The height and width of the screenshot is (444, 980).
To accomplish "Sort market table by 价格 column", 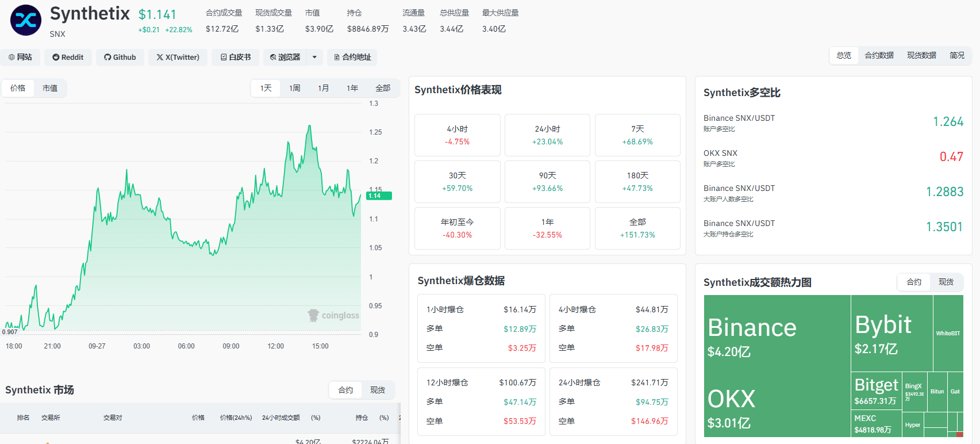I will (198, 418).
